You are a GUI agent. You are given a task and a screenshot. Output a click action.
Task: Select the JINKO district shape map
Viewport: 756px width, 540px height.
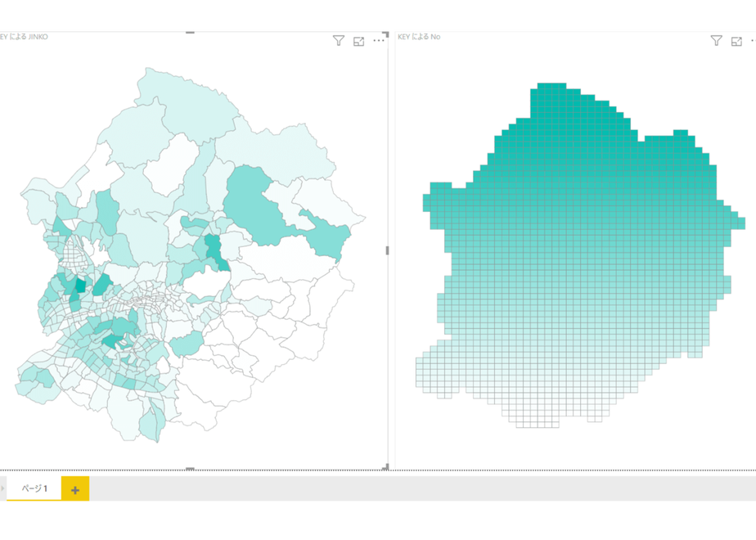pyautogui.click(x=191, y=254)
